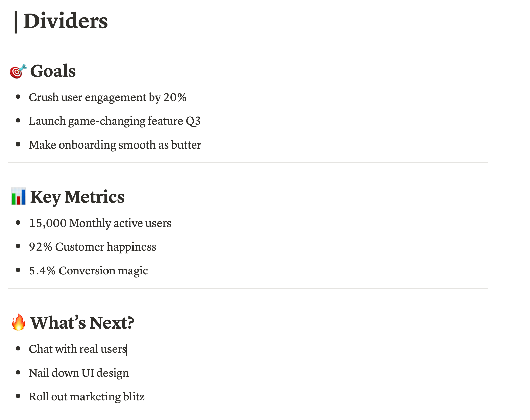Click the 'Nail down UI design' item
The height and width of the screenshot is (420, 530).
(x=79, y=373)
